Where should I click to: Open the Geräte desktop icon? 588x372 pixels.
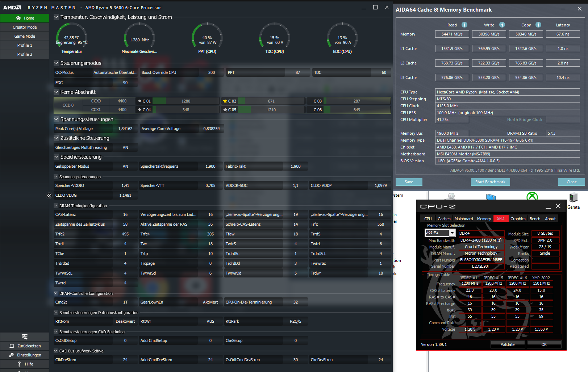coord(574,197)
